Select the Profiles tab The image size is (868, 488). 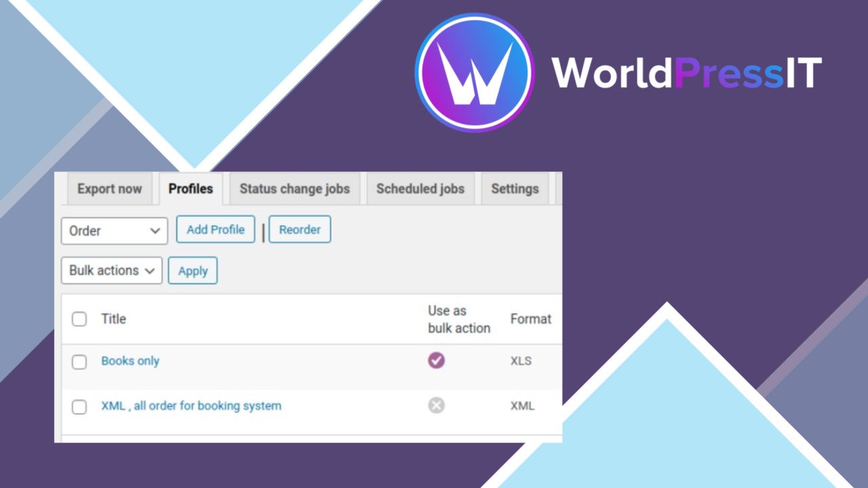pyautogui.click(x=191, y=189)
